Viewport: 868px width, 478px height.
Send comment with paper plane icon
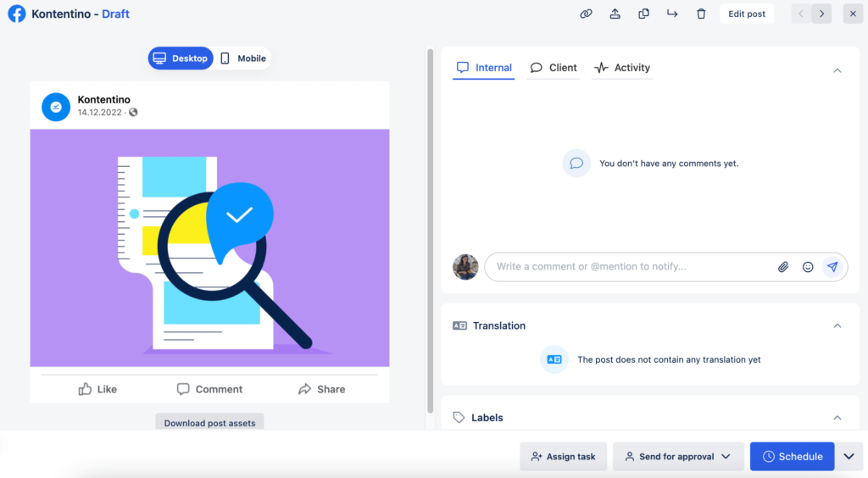[x=832, y=267]
